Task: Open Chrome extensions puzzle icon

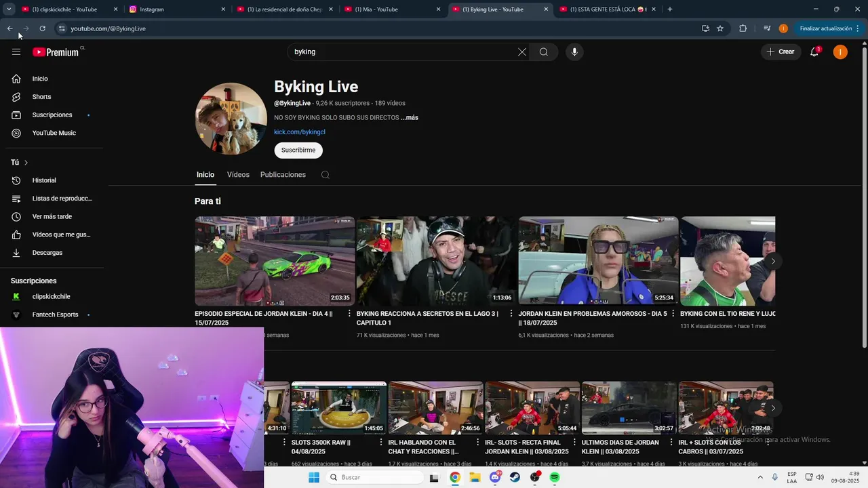Action: pos(743,28)
